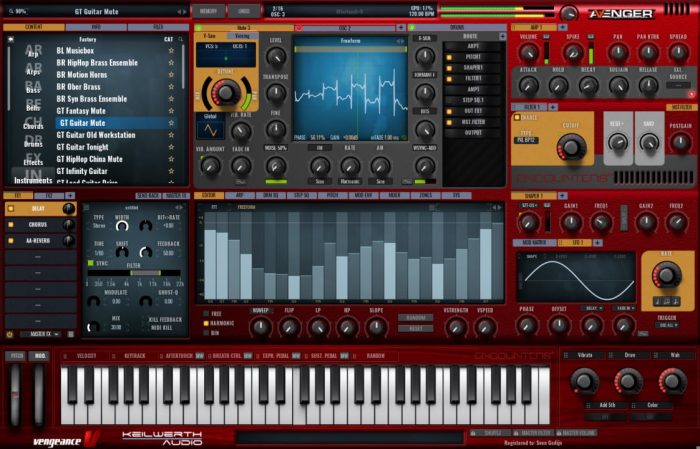
Task: Click the Global vibrato waveform icon
Action: 210,130
